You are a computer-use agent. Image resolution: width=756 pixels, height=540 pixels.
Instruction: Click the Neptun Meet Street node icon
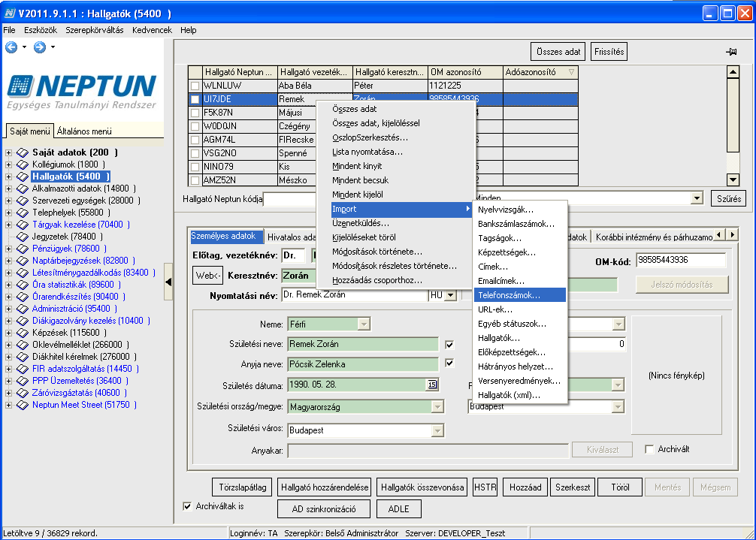pyautogui.click(x=23, y=406)
